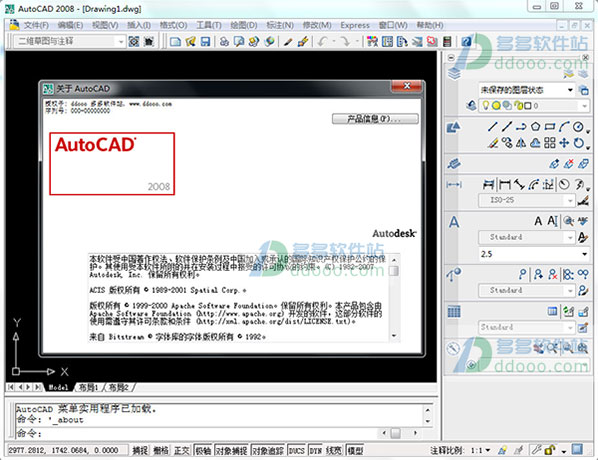Open the 2.5 text height dropdown

[534, 254]
